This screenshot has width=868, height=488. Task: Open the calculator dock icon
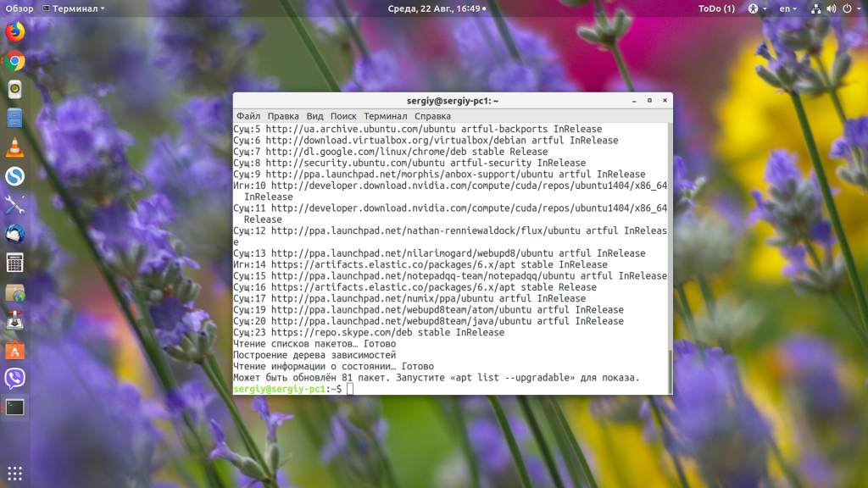15,263
